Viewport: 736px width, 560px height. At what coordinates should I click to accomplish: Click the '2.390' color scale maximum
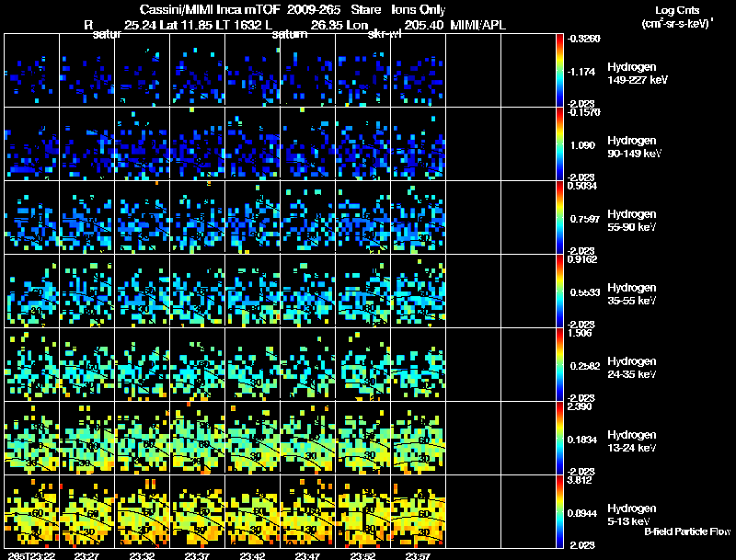point(580,406)
